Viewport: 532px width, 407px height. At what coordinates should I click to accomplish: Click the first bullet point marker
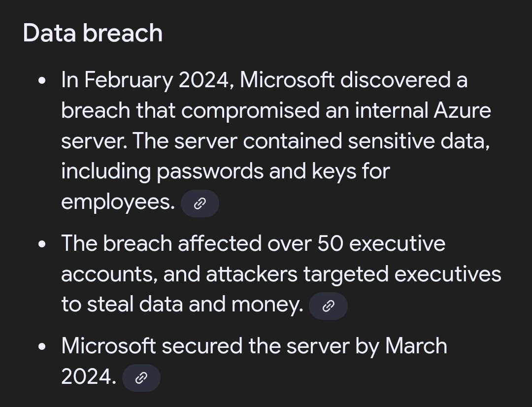point(44,80)
